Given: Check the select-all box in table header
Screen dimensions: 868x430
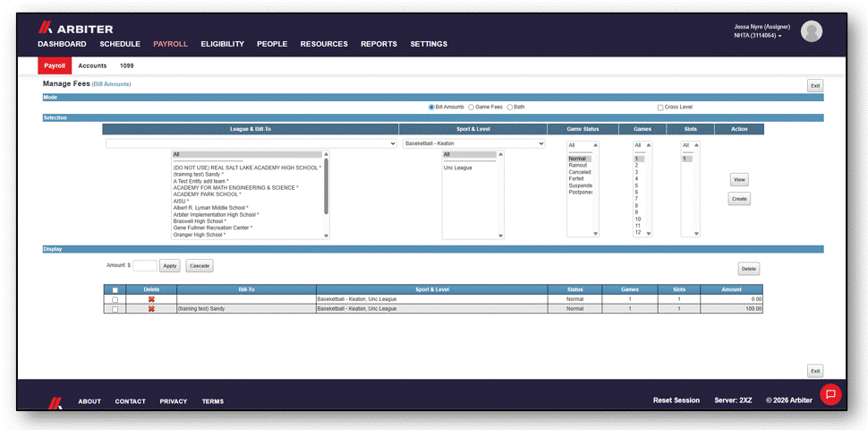Looking at the screenshot, I should 115,290.
